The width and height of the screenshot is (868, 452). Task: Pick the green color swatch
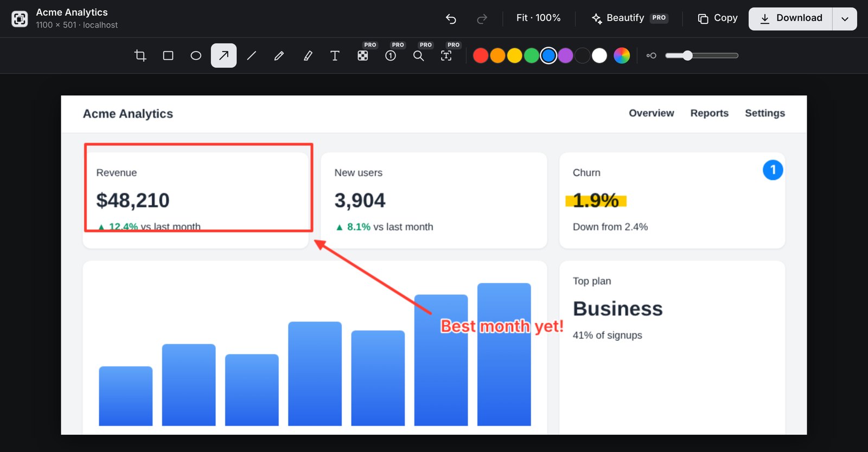[532, 55]
